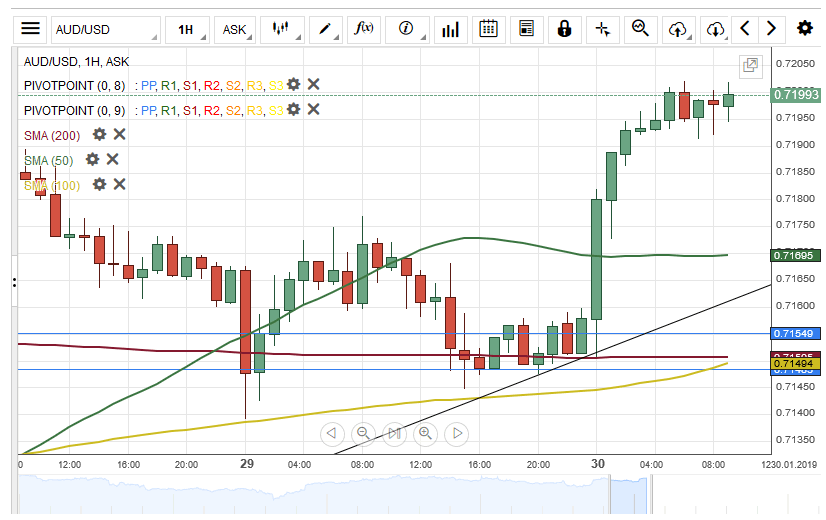Open settings for SMA (50) indicator

[x=92, y=159]
